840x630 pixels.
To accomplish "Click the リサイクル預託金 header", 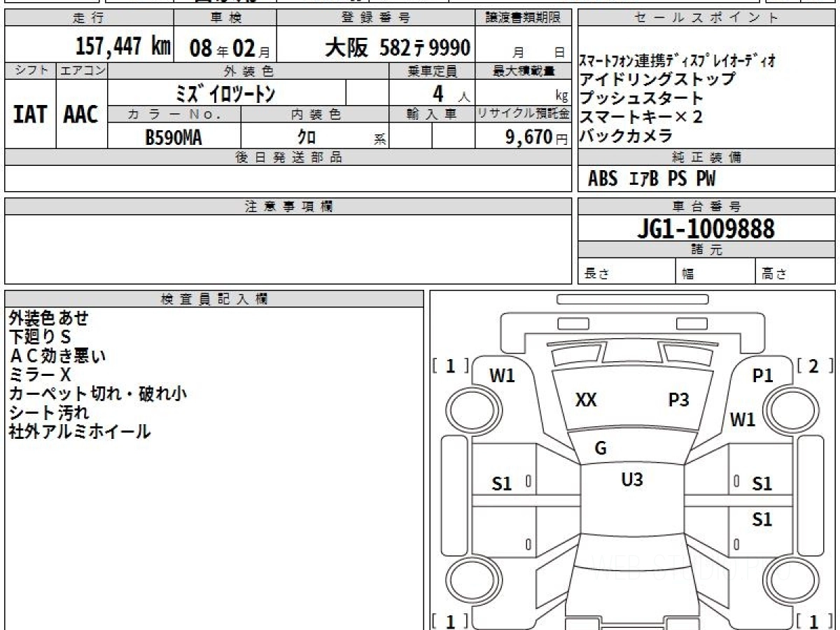I will coord(524,114).
